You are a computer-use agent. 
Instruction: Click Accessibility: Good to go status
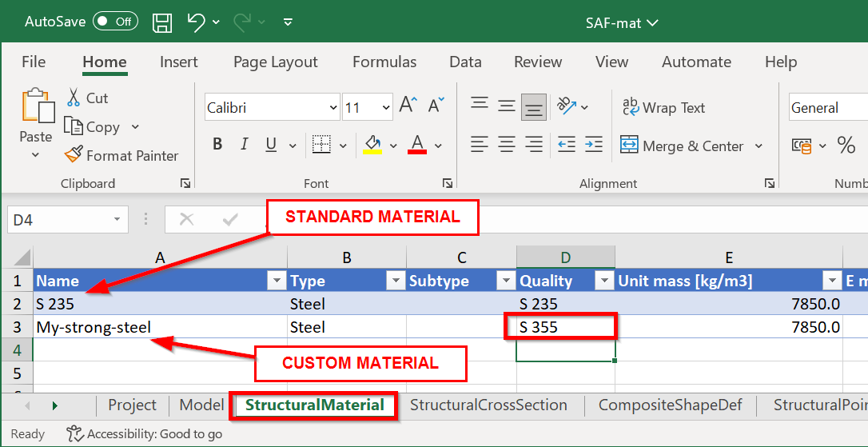(145, 434)
